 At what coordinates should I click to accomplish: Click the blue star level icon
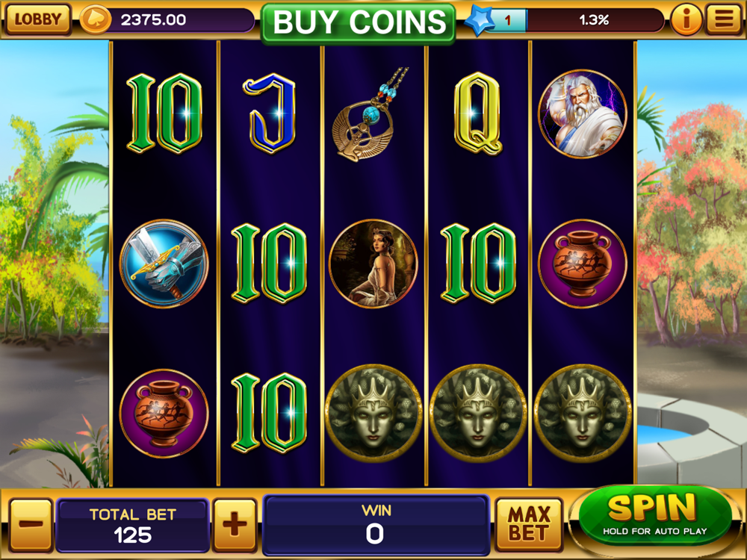[x=479, y=20]
